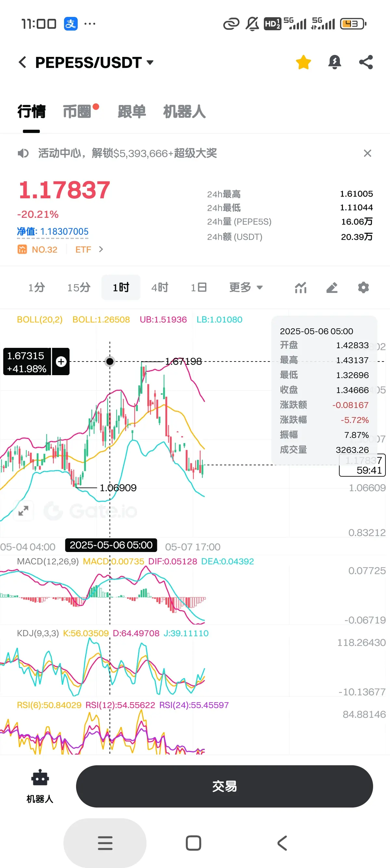
Task: Open chart settings gear icon
Action: tap(363, 287)
